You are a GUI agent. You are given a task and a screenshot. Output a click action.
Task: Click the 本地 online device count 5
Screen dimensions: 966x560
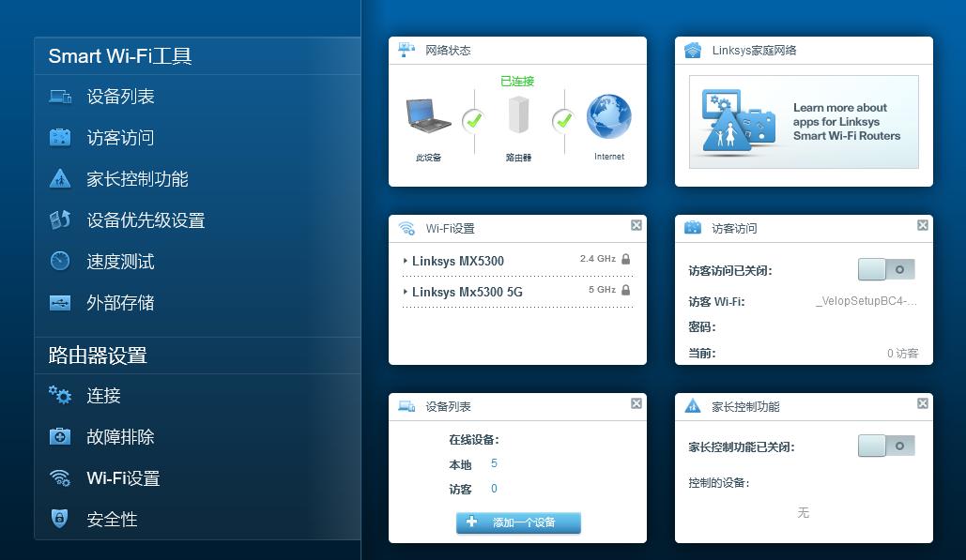tap(493, 463)
